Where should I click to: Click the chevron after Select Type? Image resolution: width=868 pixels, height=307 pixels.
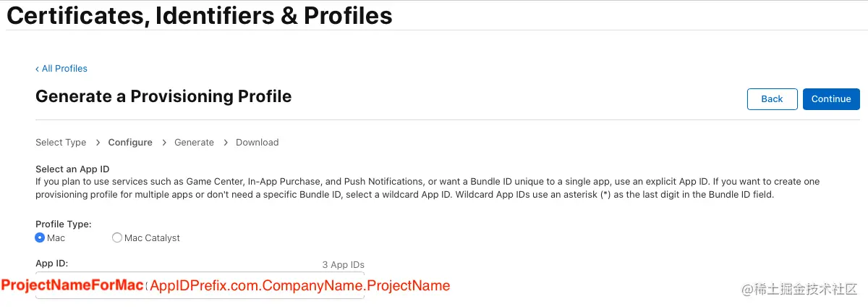98,143
